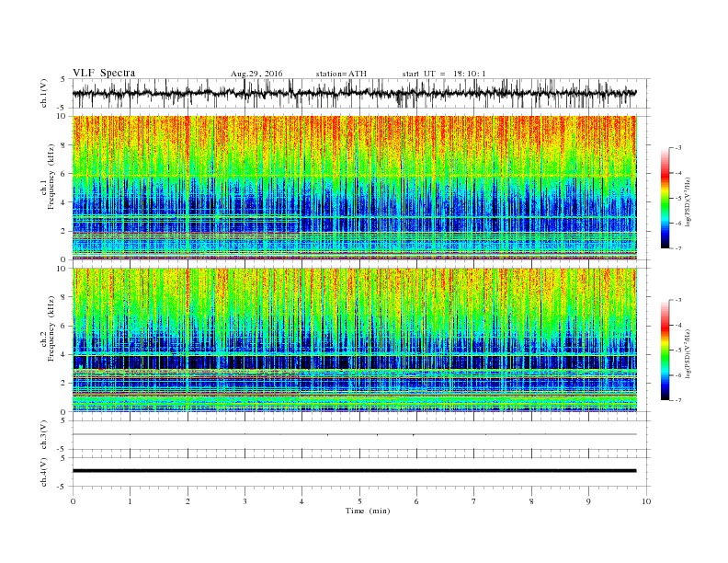This screenshot has width=728, height=563.
Task: Click the time axis tick label "7"
Action: click(474, 501)
